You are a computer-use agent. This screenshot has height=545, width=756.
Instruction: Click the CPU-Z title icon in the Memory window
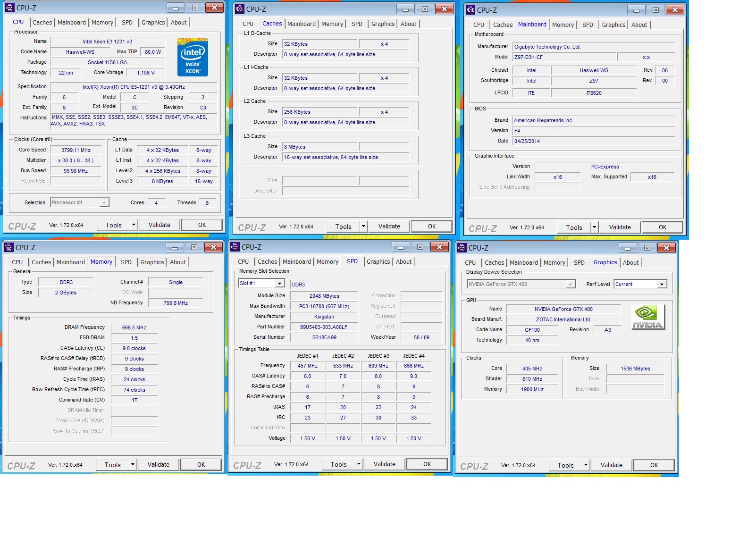point(9,247)
